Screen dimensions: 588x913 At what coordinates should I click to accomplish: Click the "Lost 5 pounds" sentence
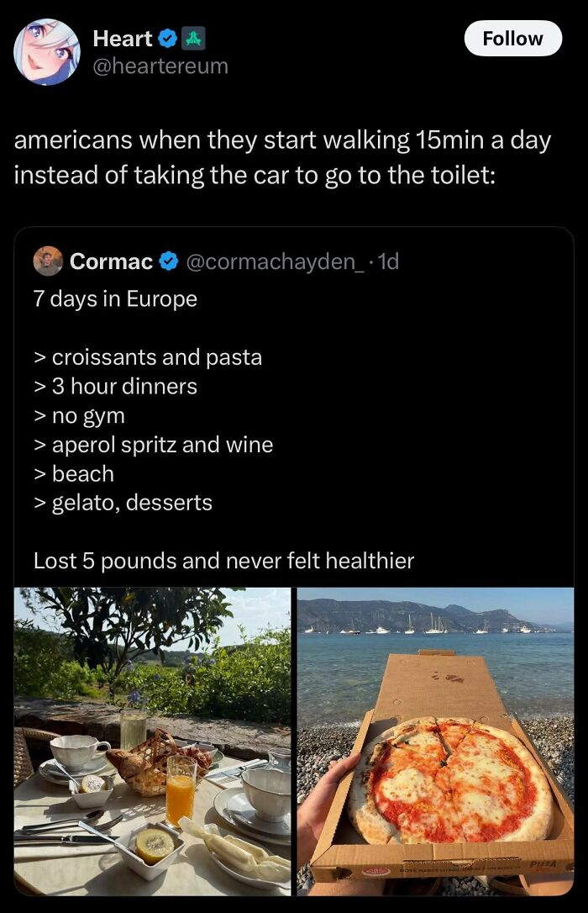click(223, 561)
